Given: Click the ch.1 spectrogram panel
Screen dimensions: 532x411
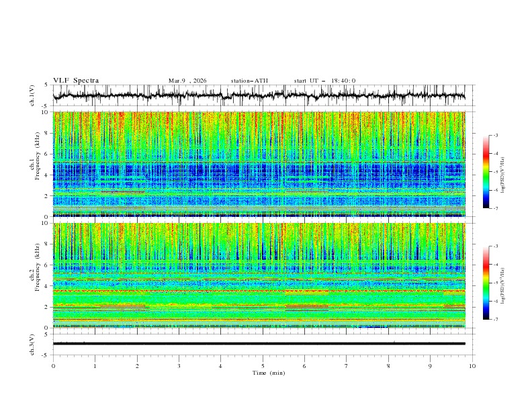Looking at the screenshot, I should (259, 164).
